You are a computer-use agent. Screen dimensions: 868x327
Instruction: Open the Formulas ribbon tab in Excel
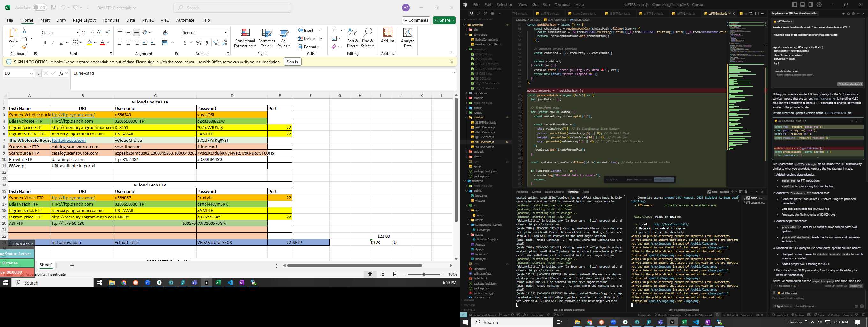click(111, 20)
